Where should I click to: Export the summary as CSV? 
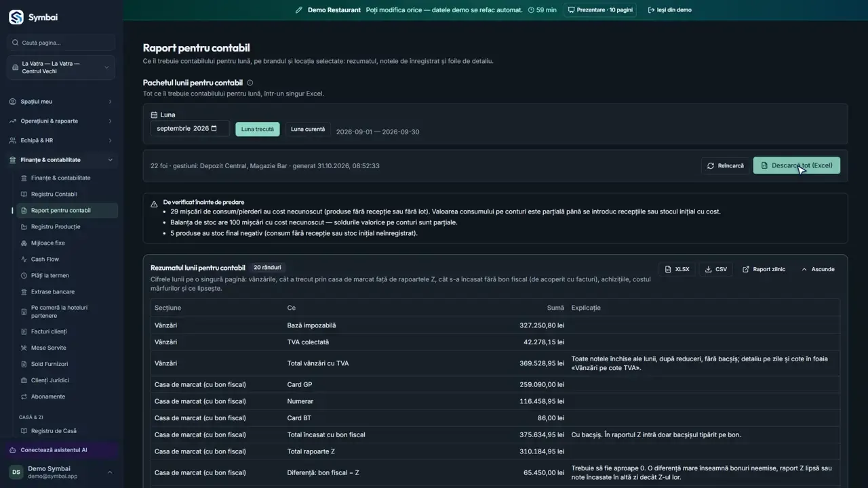coord(715,269)
